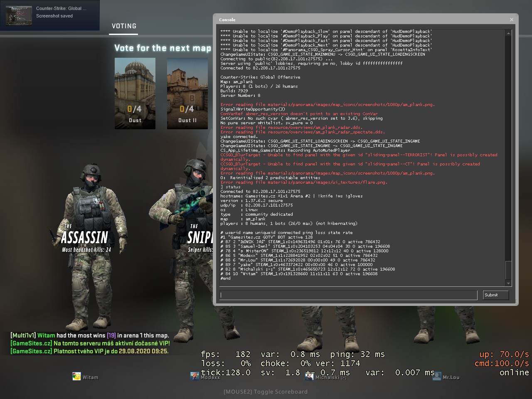Click the 'Build: 7929' console line
The width and height of the screenshot is (532, 399).
click(234, 91)
